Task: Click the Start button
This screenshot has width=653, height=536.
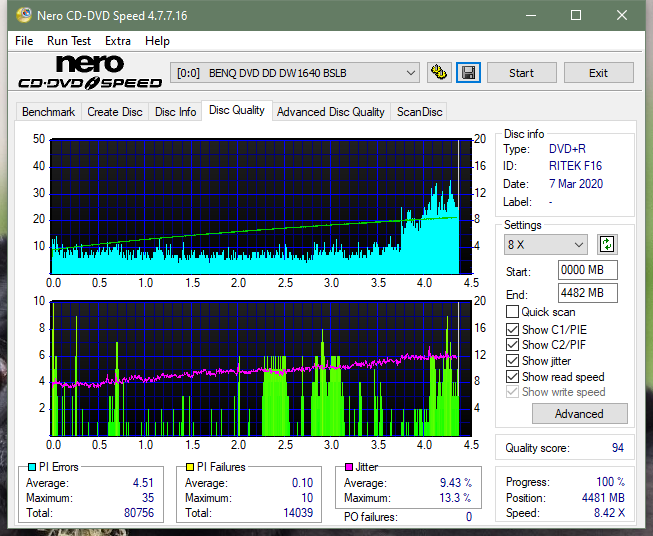Action: (521, 73)
